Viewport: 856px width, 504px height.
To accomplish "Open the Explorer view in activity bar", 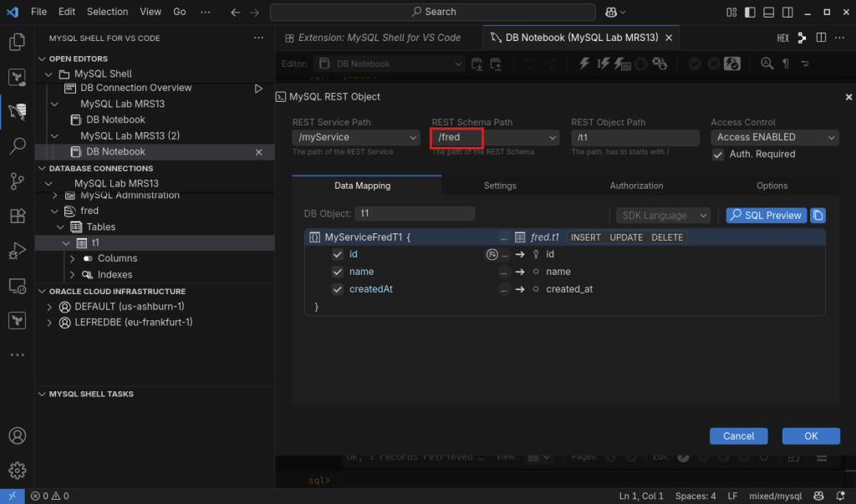I will point(17,42).
